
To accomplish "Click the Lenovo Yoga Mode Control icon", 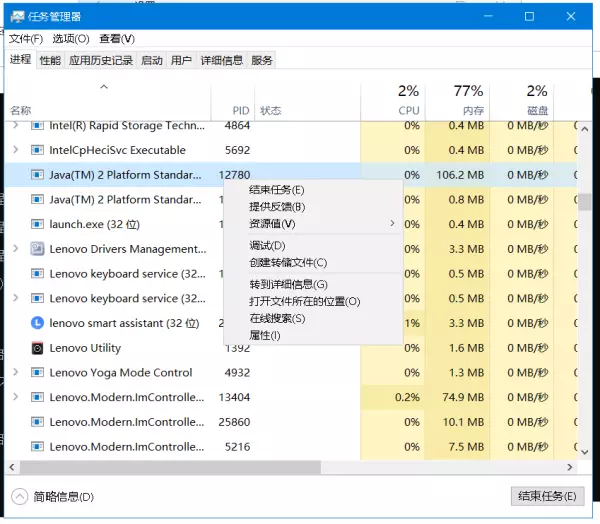I will 37,372.
